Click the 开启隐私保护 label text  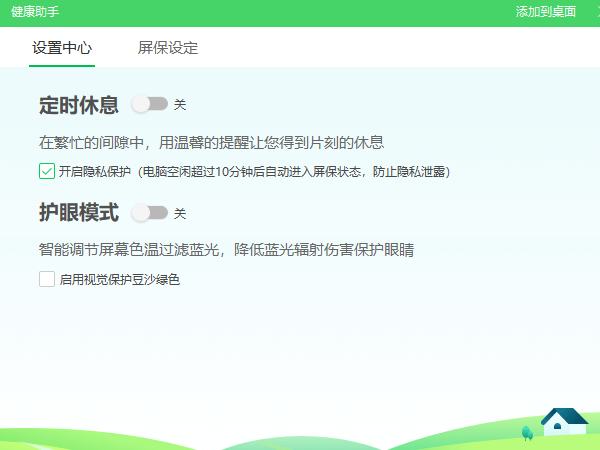tap(95, 171)
